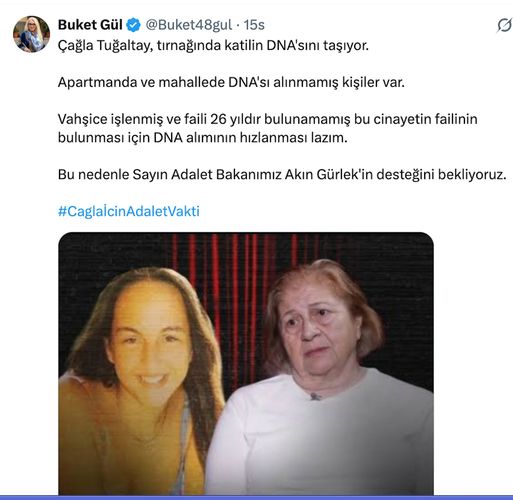The height and width of the screenshot is (500, 513).
Task: Open the attached photo of the two women
Action: 246,363
